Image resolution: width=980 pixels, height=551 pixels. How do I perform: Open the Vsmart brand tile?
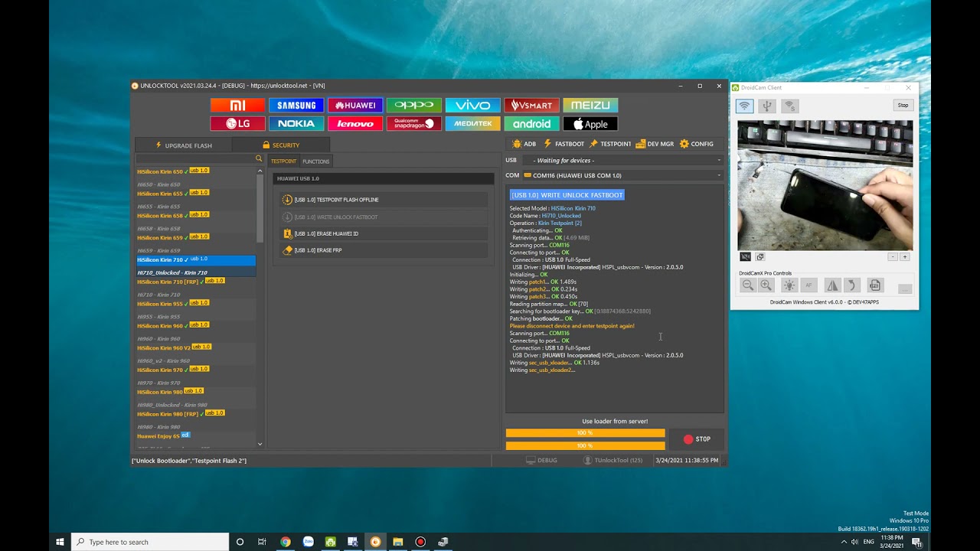[531, 105]
